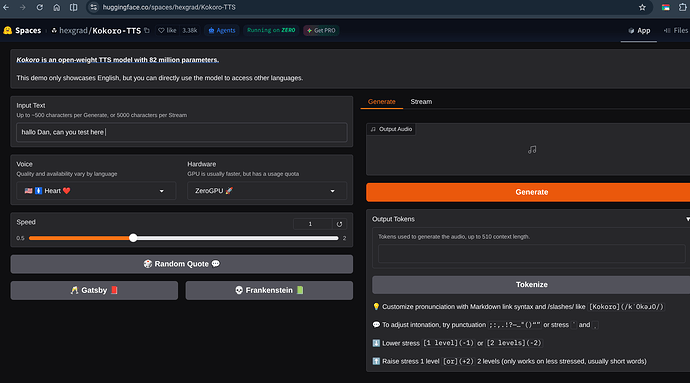Copy the repo name next to Kokoro-TTS

147,30
